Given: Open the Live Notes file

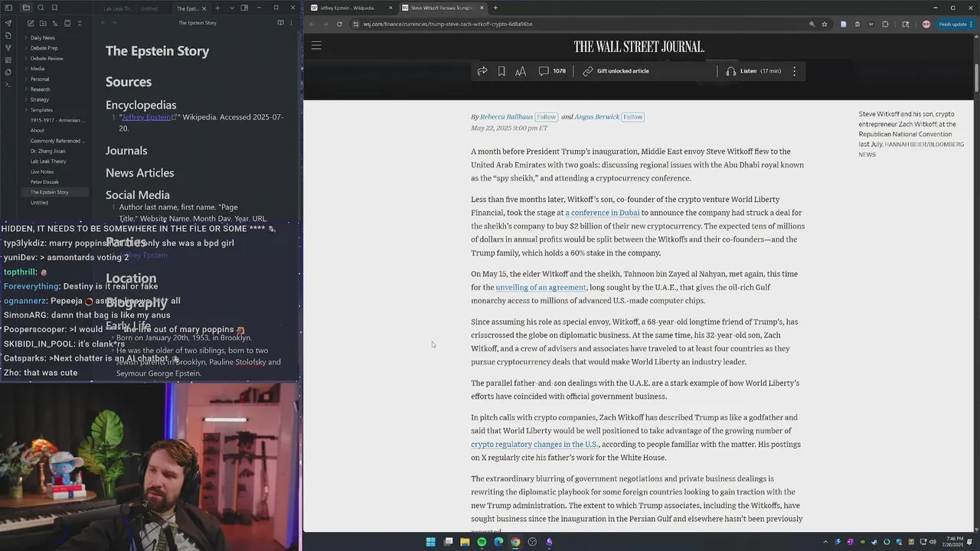Looking at the screenshot, I should (42, 171).
